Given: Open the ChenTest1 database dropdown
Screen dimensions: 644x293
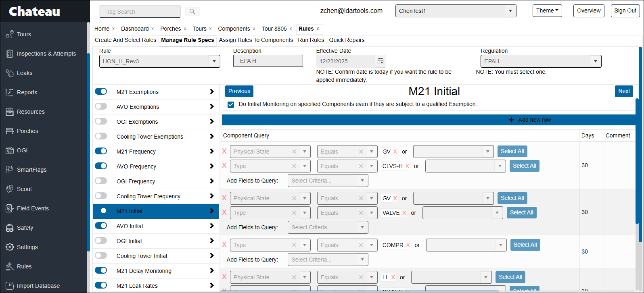Looking at the screenshot, I should [x=456, y=11].
